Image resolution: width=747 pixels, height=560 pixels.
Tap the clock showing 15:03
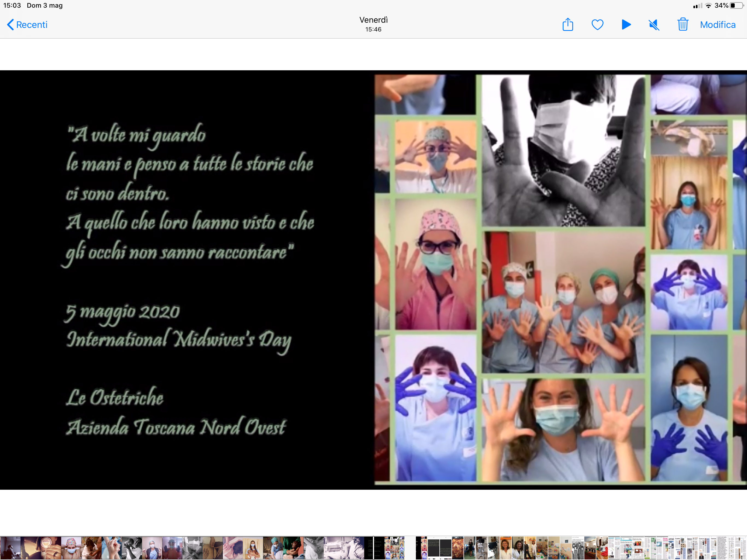point(12,5)
